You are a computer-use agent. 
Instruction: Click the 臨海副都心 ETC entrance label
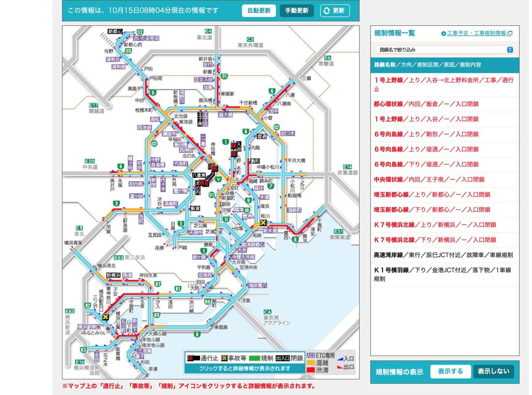(253, 245)
